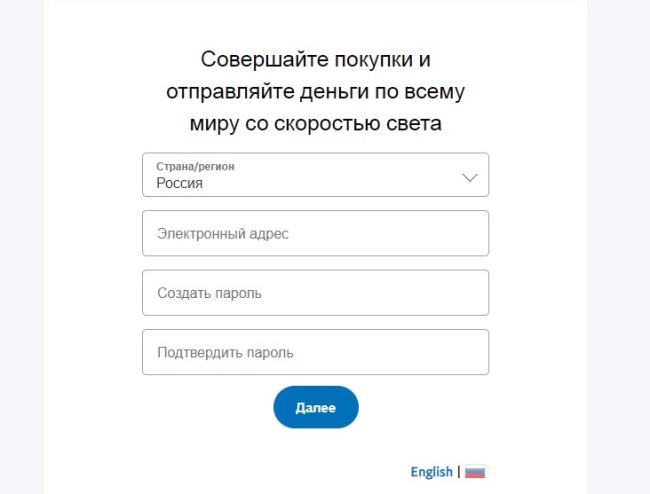This screenshot has width=650, height=494.
Task: Click the Russian flag language icon
Action: [x=475, y=472]
